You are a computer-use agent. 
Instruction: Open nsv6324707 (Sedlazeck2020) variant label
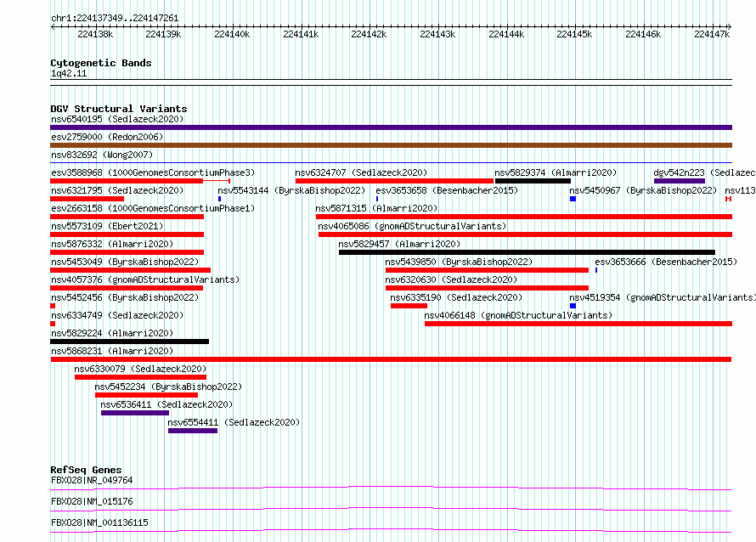[361, 172]
